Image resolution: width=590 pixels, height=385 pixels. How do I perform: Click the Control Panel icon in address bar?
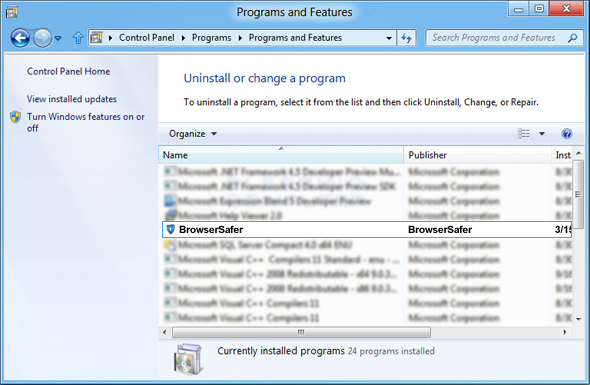(97, 38)
